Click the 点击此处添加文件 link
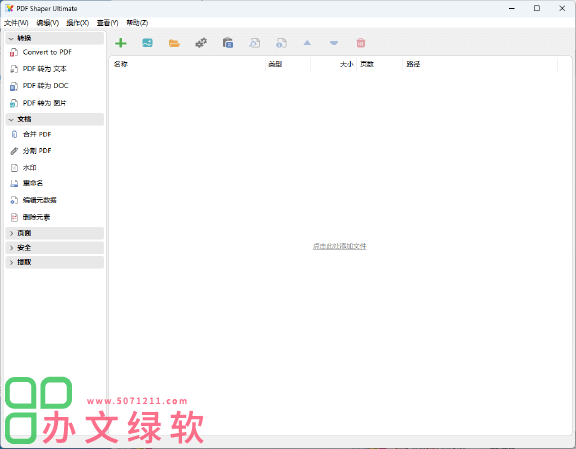This screenshot has height=449, width=576. point(339,246)
